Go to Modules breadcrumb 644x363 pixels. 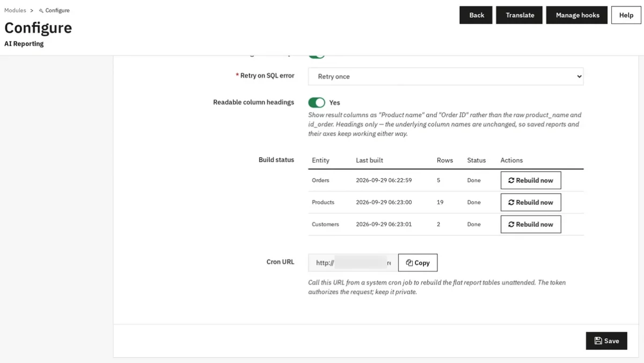coord(15,10)
